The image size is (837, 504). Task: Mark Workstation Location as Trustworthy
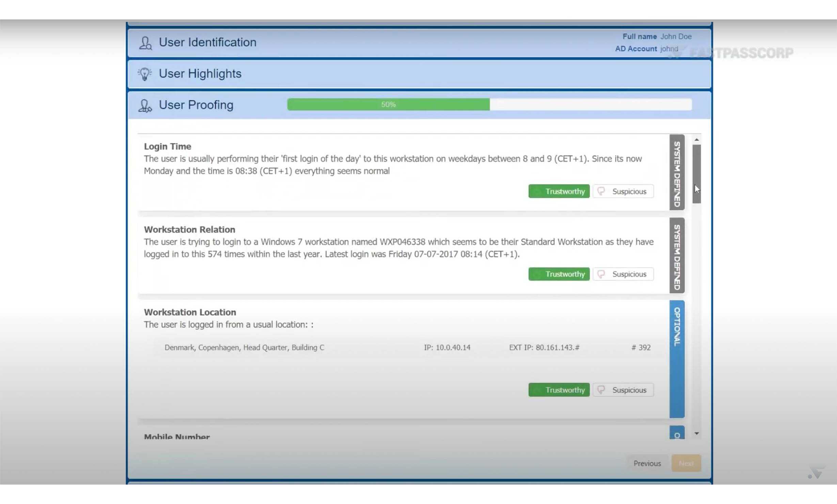(559, 390)
